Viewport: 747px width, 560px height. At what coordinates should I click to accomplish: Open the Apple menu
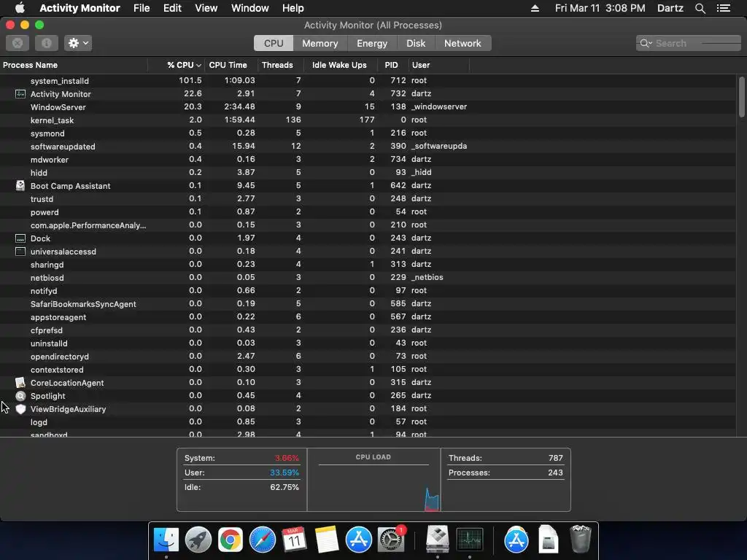click(x=20, y=8)
